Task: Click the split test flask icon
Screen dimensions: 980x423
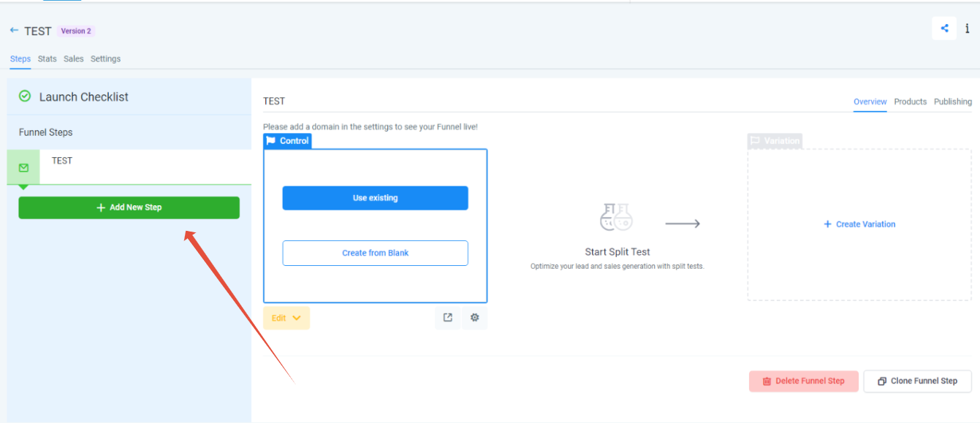Action: point(616,217)
